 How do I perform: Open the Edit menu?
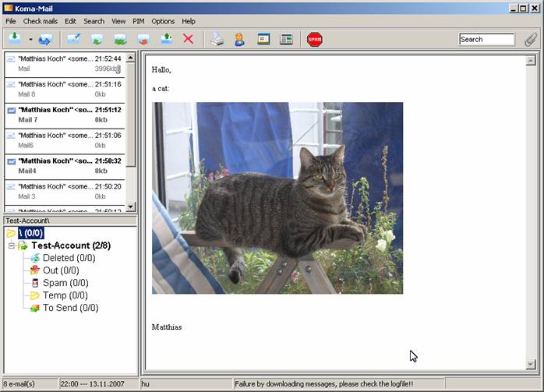pyautogui.click(x=70, y=21)
